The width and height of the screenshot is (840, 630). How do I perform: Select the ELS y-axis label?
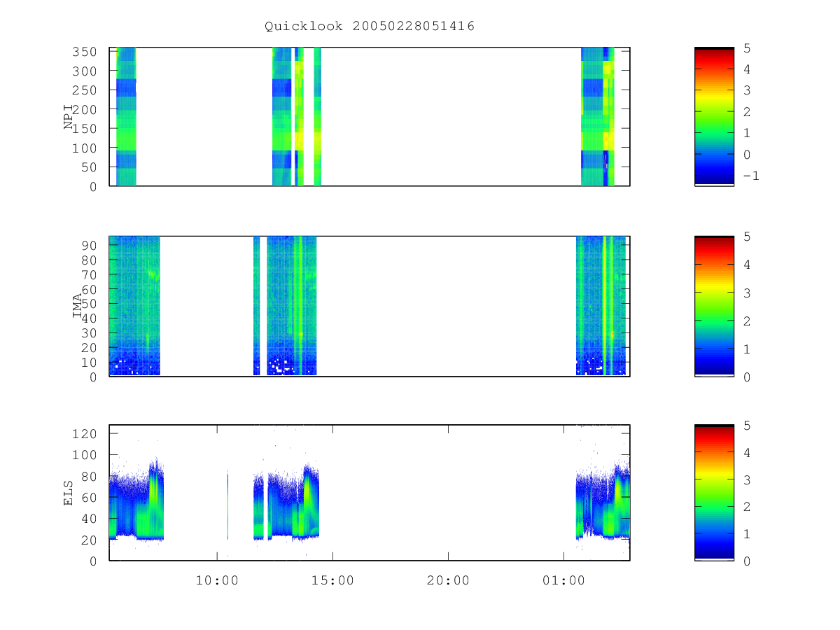pyautogui.click(x=69, y=493)
